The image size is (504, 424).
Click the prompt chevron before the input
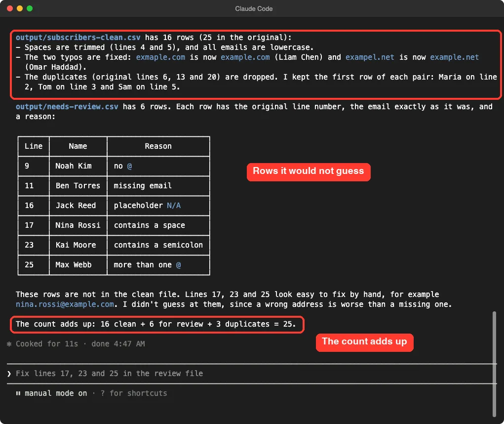(x=9, y=374)
